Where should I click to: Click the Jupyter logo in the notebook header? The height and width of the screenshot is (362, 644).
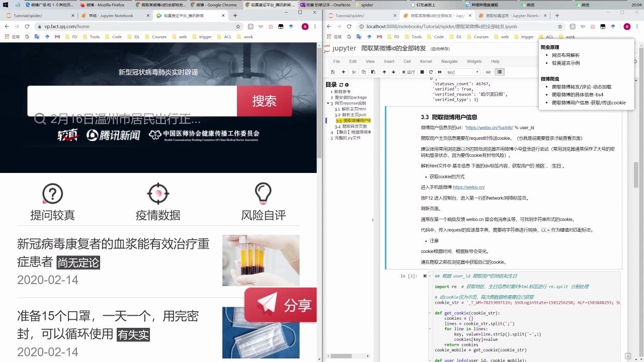339,48
